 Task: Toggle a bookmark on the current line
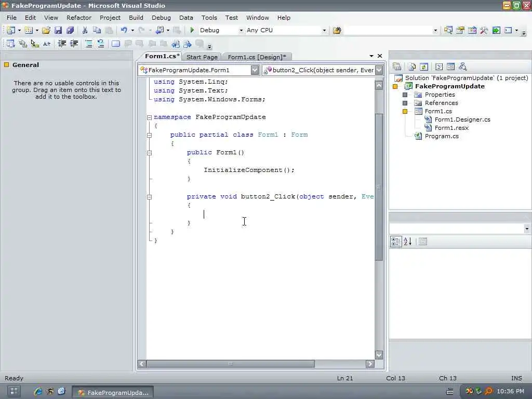coord(116,44)
